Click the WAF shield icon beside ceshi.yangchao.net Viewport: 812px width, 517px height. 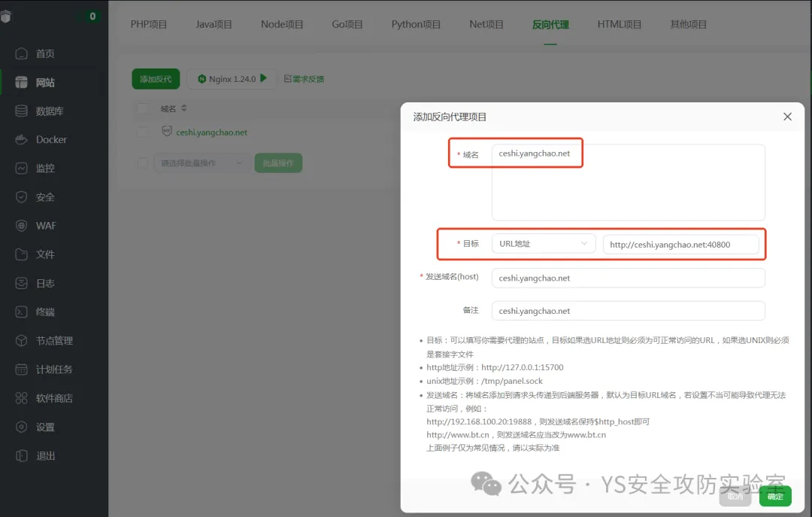tap(167, 131)
